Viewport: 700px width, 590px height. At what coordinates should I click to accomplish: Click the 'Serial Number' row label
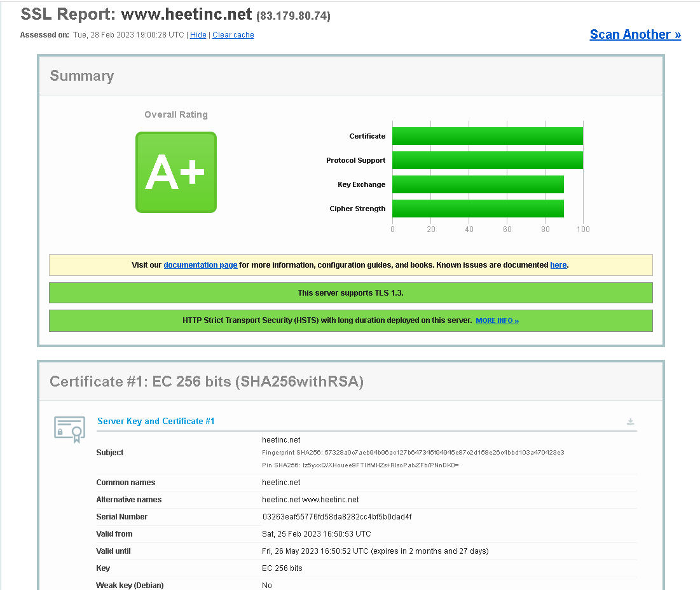[x=122, y=517]
